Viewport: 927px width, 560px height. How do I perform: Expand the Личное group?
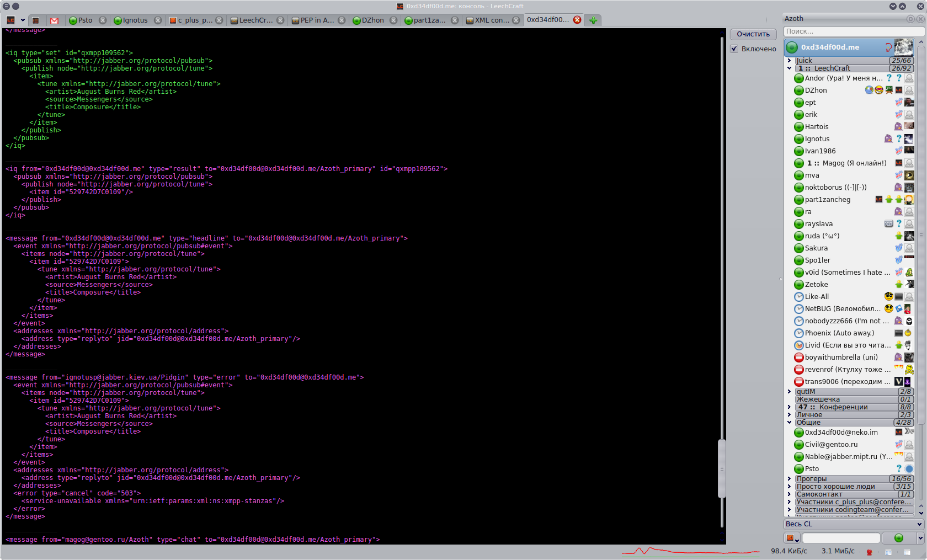coord(789,415)
